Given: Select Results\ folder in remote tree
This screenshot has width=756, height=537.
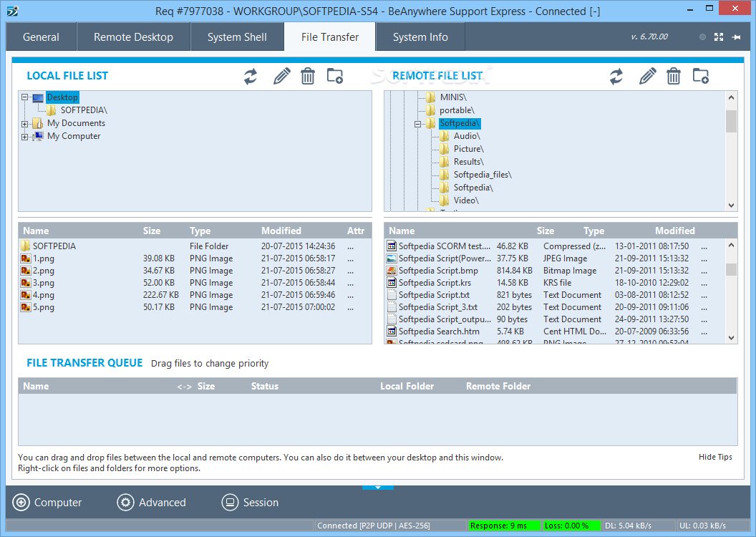Looking at the screenshot, I should [469, 162].
